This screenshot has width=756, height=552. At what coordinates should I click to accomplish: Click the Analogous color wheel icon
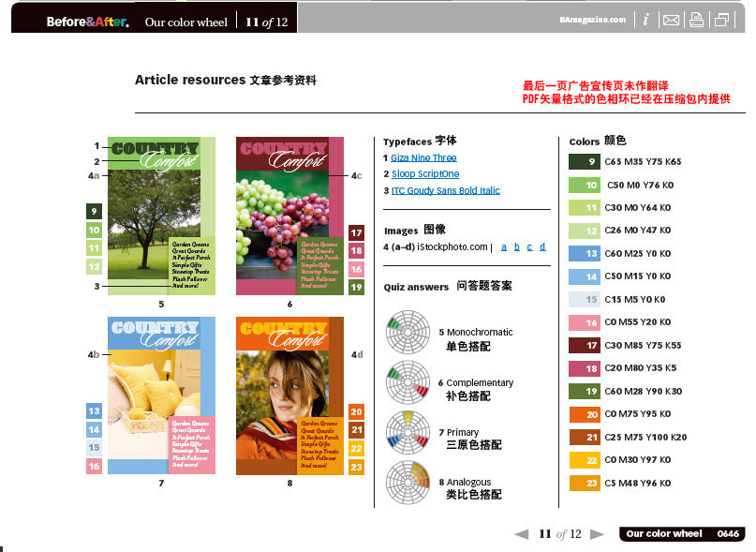[407, 482]
